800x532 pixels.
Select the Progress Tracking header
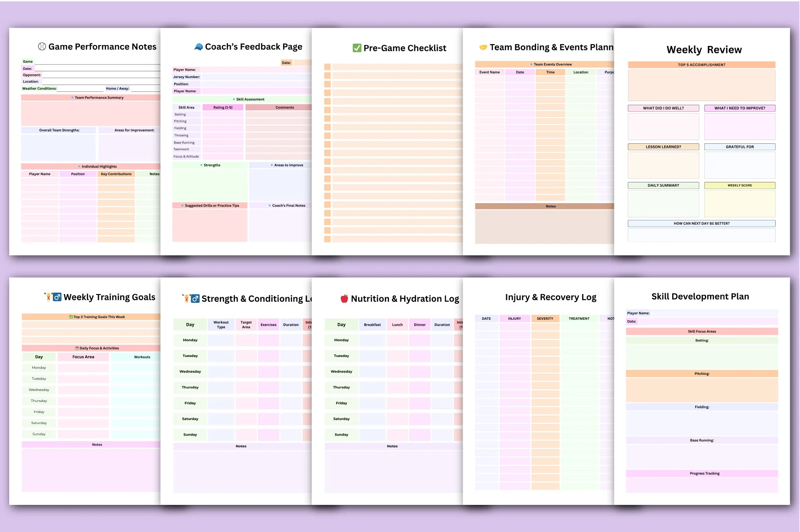pos(702,473)
